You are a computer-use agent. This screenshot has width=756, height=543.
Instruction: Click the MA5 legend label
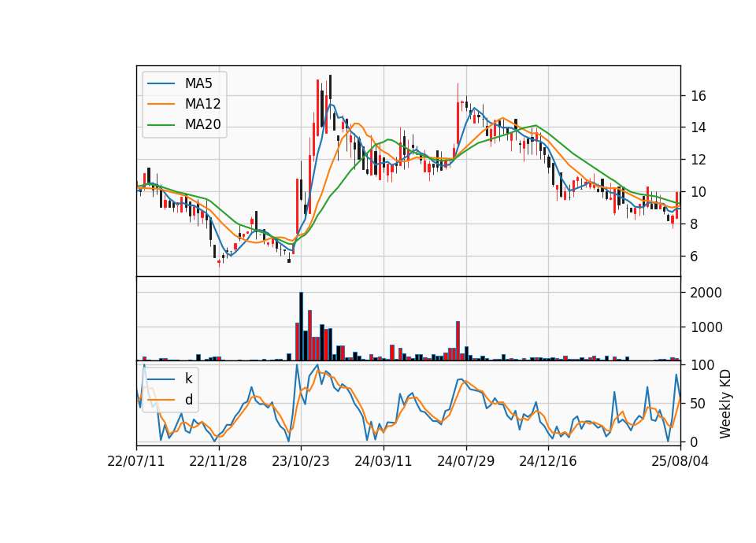[198, 83]
